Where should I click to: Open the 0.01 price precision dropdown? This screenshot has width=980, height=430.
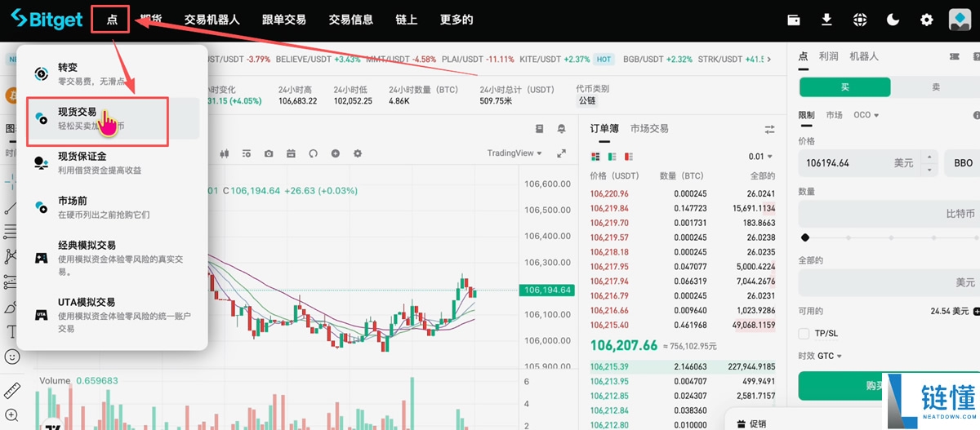click(x=760, y=157)
